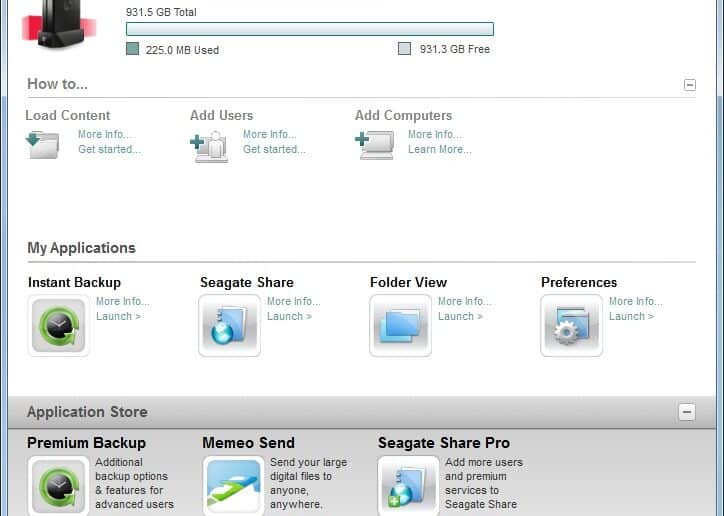Click Get started under Load Content
The width and height of the screenshot is (724, 516).
109,149
